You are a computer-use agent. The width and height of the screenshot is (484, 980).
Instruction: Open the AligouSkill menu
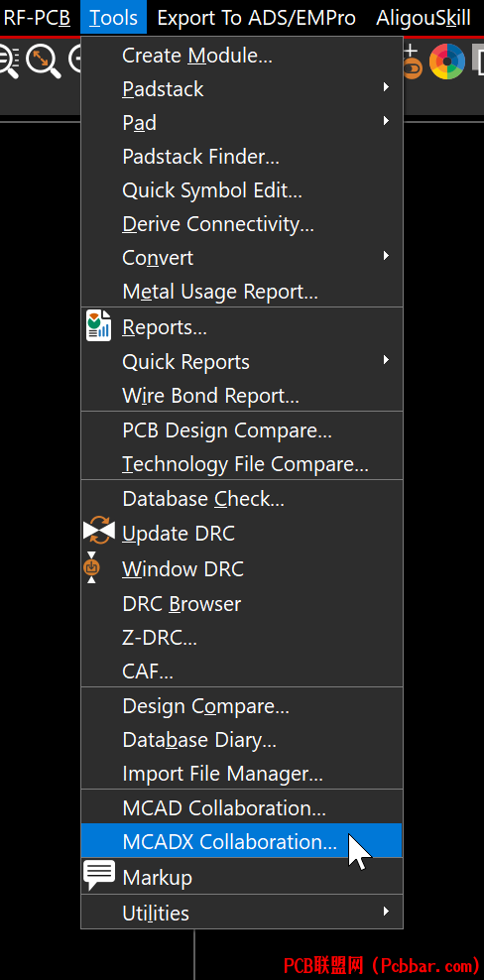(423, 18)
